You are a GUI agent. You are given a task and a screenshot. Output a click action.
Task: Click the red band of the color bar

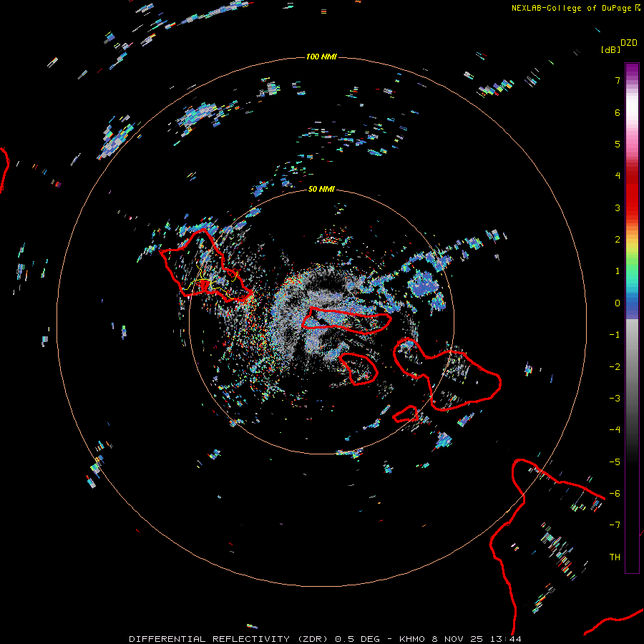coord(632,193)
